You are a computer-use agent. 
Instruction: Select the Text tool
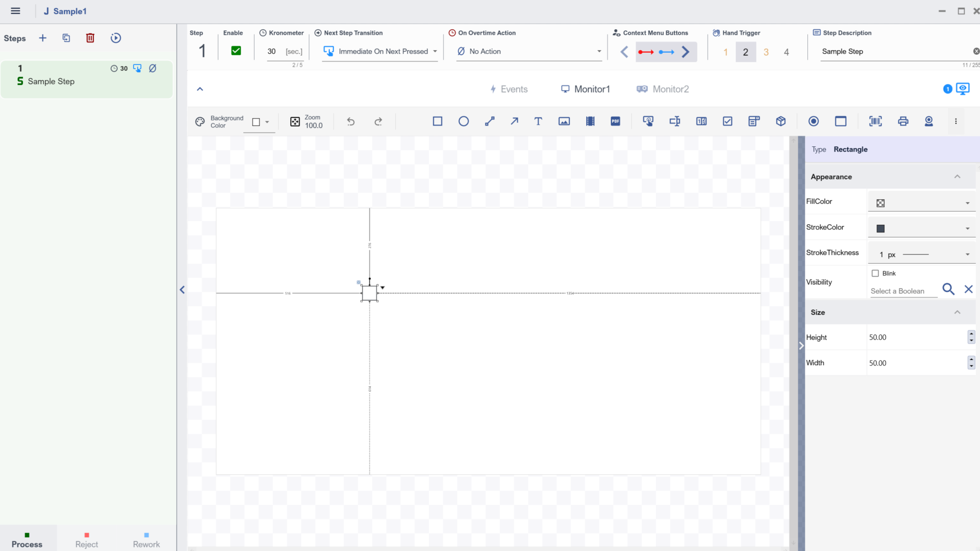(x=538, y=121)
